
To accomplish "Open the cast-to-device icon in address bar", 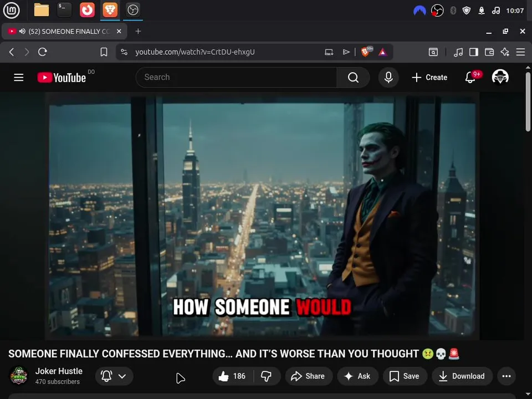I will 329,52.
